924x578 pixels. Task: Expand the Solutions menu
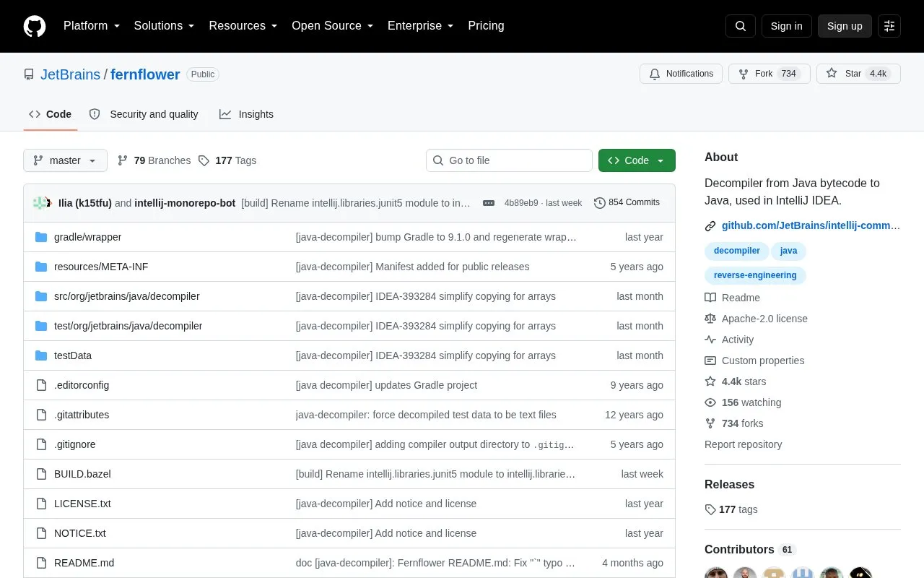(164, 26)
